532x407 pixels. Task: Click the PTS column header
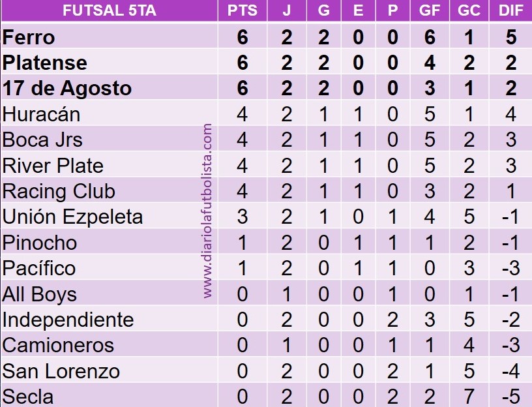242,12
